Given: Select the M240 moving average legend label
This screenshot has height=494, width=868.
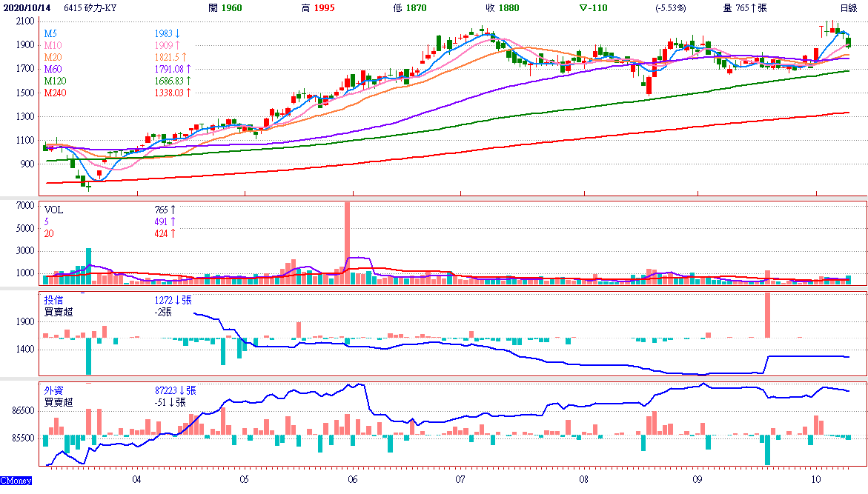Looking at the screenshot, I should [x=55, y=93].
